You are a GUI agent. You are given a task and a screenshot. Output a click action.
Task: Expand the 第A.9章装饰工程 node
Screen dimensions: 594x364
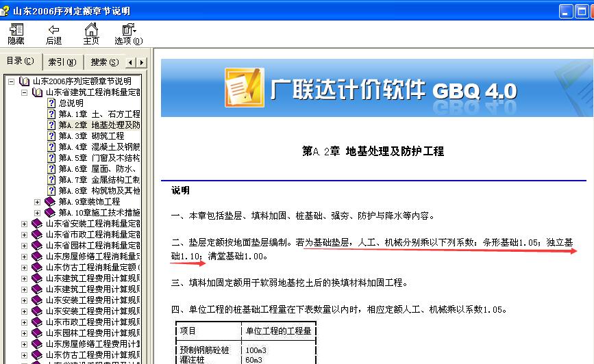(x=37, y=202)
